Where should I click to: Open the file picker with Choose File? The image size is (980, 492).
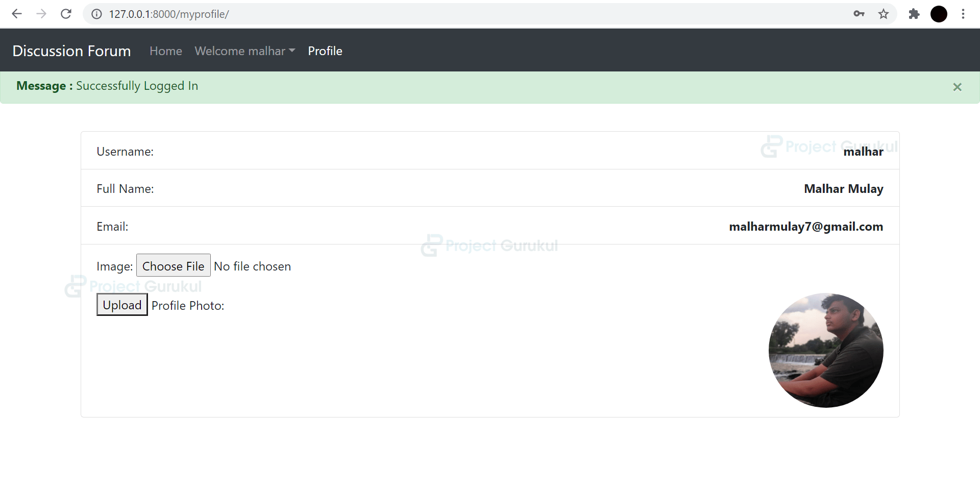pos(173,265)
